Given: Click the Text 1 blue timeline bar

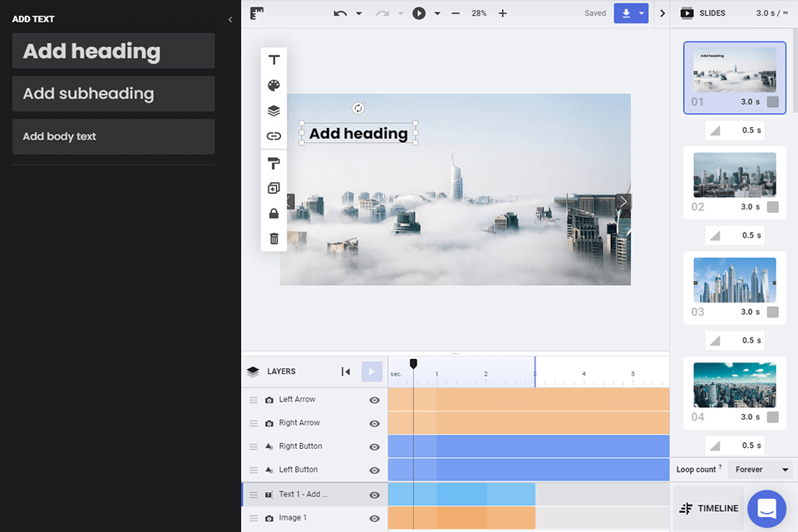Looking at the screenshot, I should tap(461, 495).
